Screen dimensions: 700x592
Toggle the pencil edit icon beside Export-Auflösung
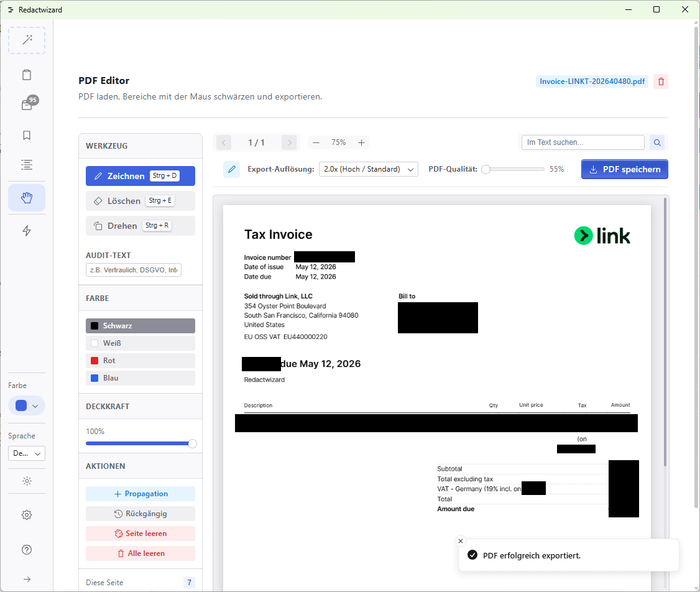(x=232, y=169)
